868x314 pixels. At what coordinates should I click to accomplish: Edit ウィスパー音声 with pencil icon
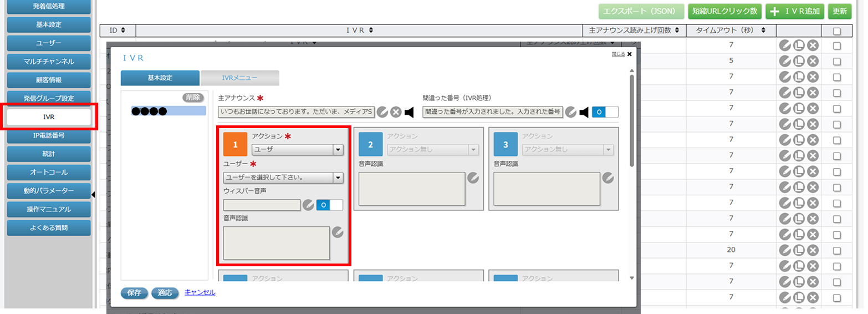tap(308, 205)
